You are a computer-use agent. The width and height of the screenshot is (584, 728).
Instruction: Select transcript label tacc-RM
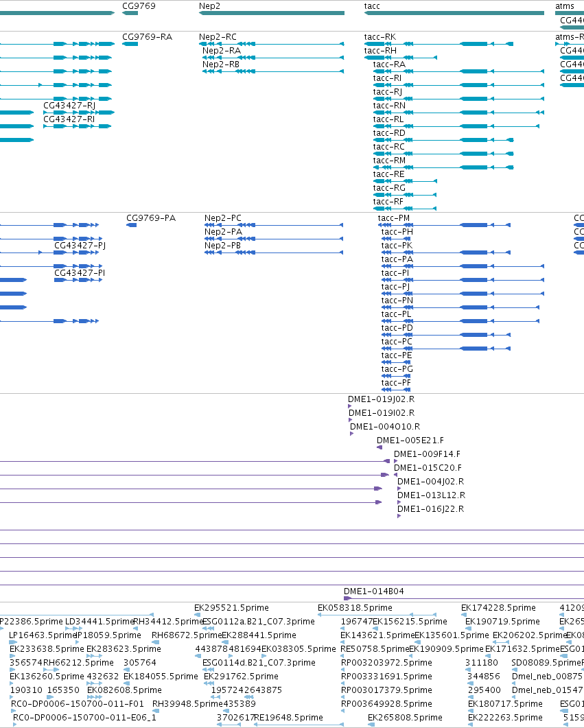pyautogui.click(x=389, y=160)
